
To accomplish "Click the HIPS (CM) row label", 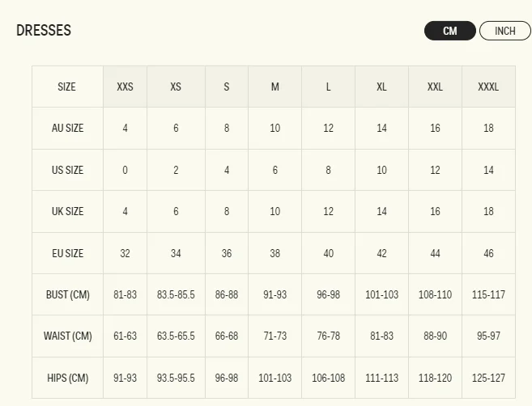I will click(x=67, y=378).
